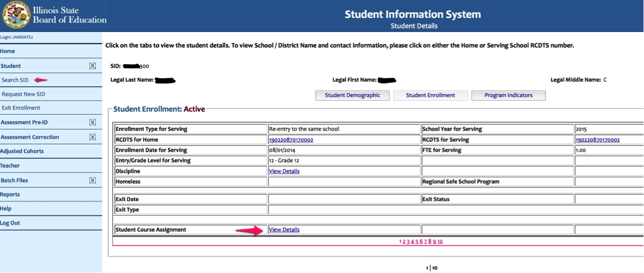The image size is (644, 273).
Task: Select Request New SID menu item
Action: 23,94
